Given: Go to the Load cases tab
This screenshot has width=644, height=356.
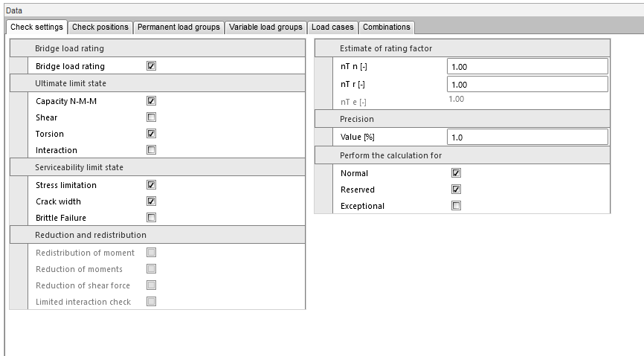Looking at the screenshot, I should [332, 27].
